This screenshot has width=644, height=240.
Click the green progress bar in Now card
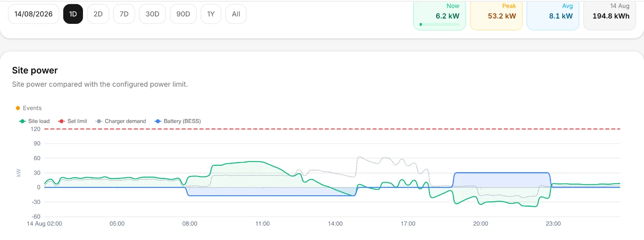click(x=439, y=25)
